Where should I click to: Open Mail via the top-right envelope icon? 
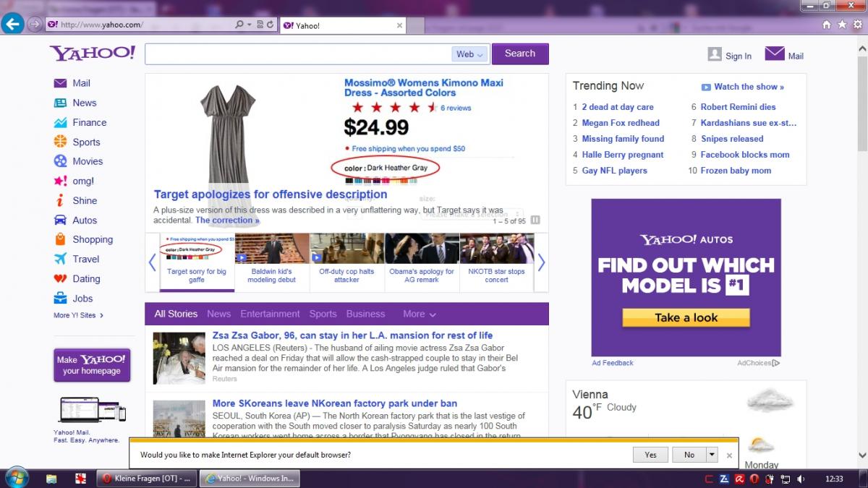pyautogui.click(x=775, y=53)
